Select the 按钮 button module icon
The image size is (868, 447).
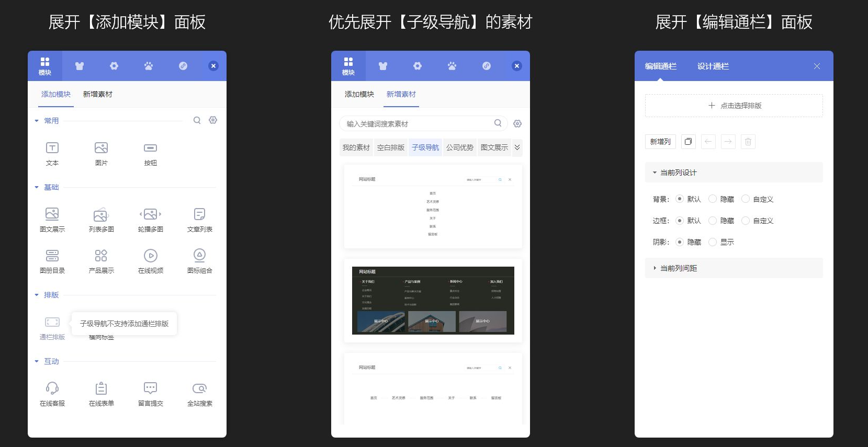pyautogui.click(x=150, y=148)
